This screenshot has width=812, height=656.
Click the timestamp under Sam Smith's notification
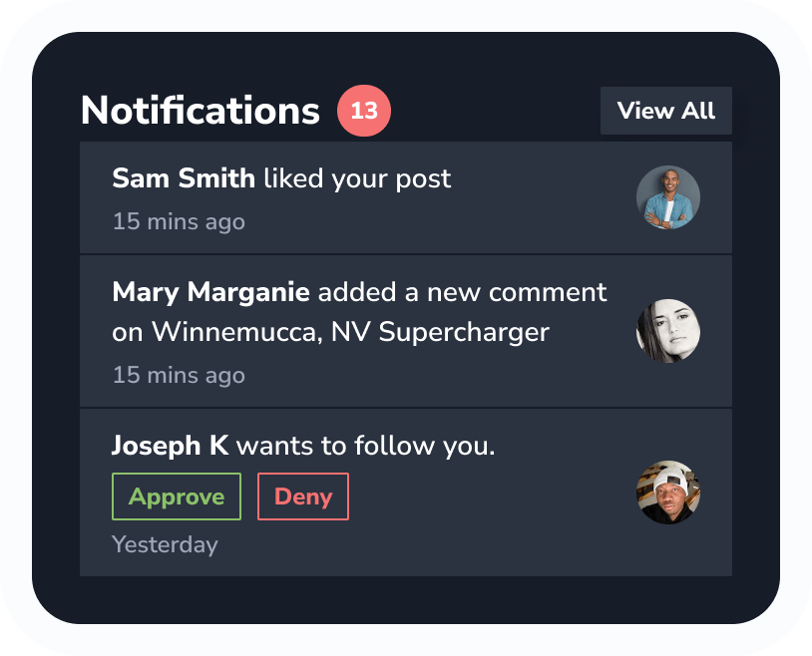[179, 221]
